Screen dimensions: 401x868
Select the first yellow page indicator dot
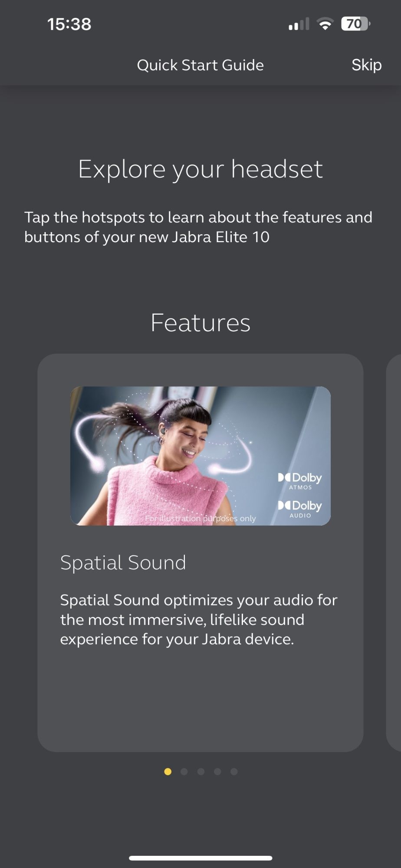(168, 771)
